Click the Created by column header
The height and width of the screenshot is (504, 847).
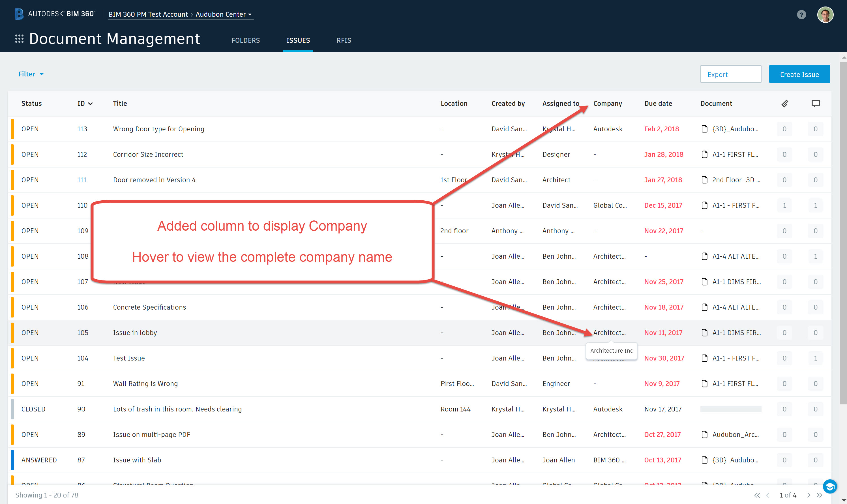click(x=508, y=104)
